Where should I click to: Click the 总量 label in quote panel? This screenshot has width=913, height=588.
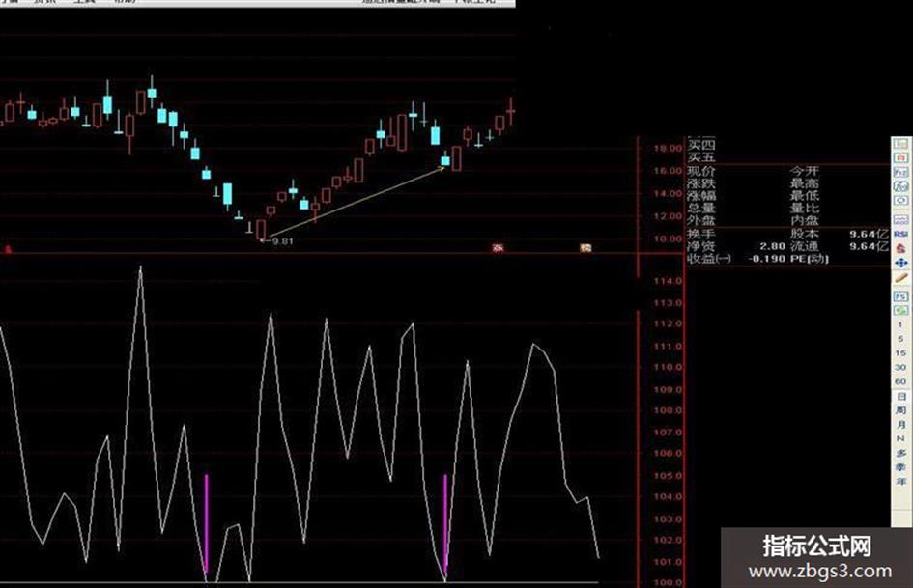[x=701, y=208]
